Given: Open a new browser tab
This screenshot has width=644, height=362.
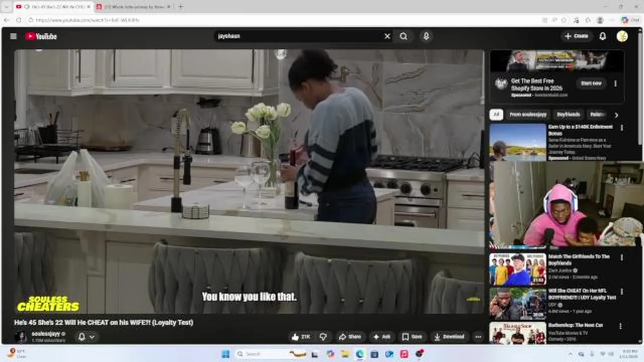Looking at the screenshot, I should click(x=181, y=7).
